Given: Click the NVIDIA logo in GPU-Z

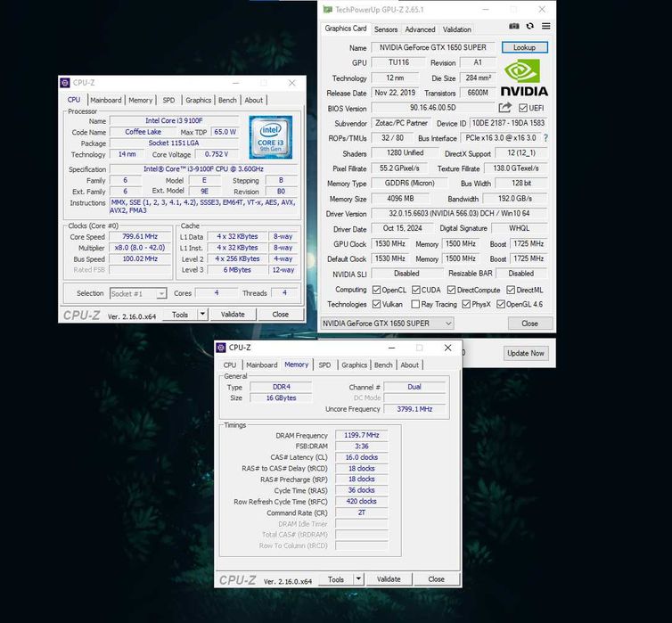Looking at the screenshot, I should pos(524,78).
